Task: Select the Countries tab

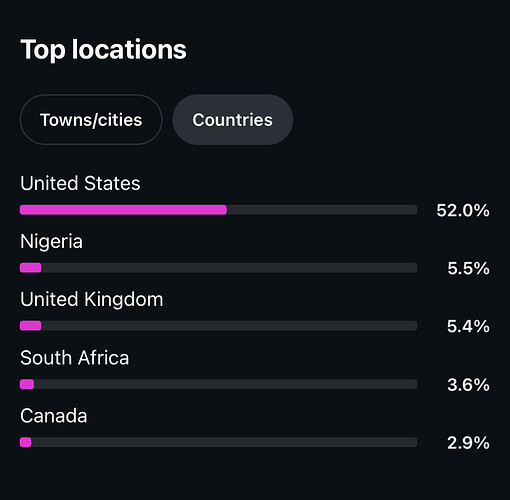Action: coord(233,120)
